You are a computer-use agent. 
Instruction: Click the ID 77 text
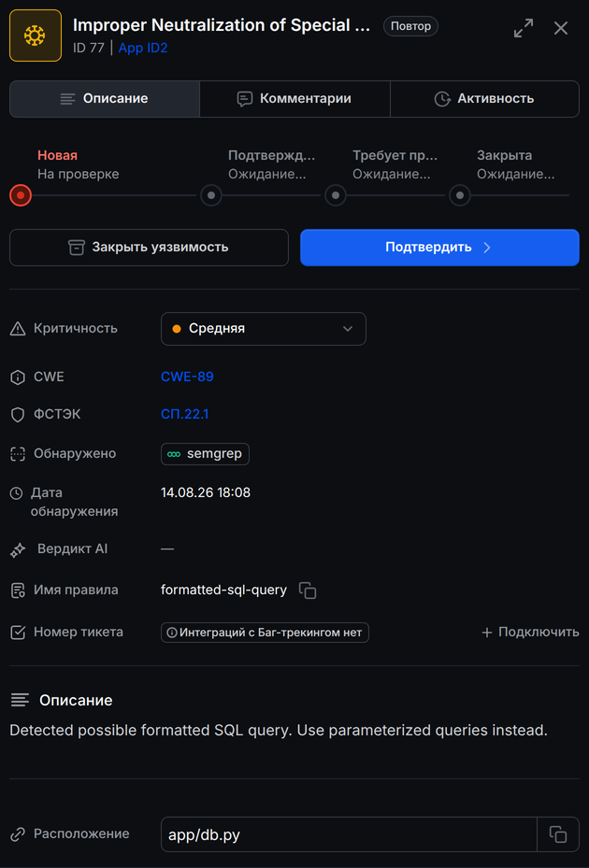(89, 49)
